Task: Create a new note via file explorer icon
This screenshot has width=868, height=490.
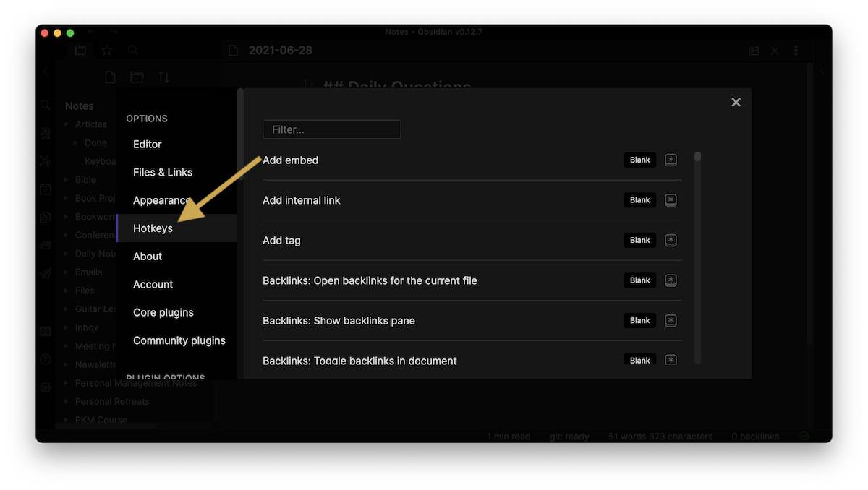Action: [110, 77]
